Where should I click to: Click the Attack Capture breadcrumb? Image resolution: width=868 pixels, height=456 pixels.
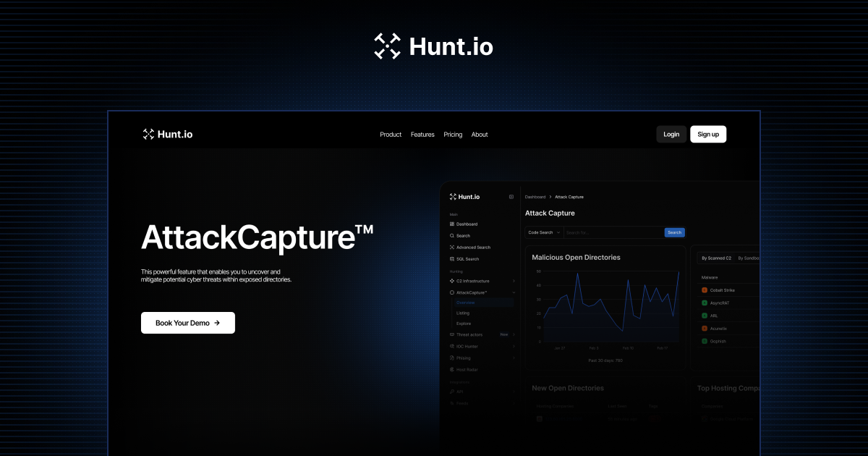click(569, 197)
